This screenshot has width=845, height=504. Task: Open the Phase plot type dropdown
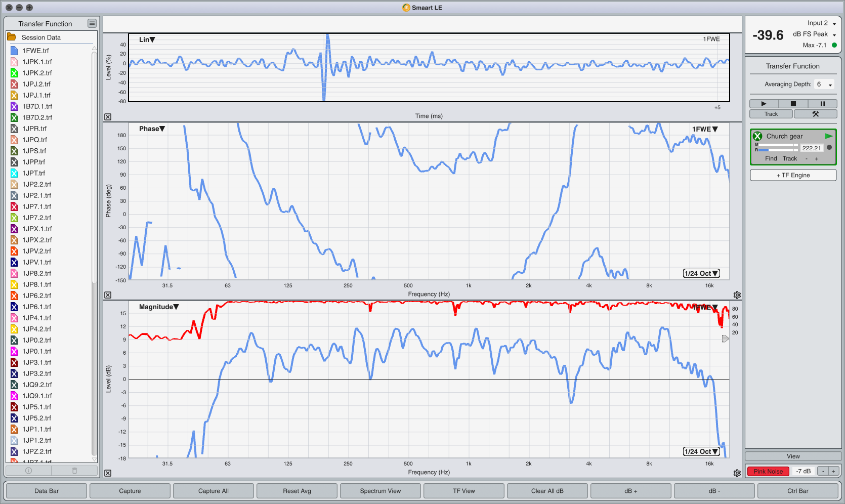click(152, 129)
